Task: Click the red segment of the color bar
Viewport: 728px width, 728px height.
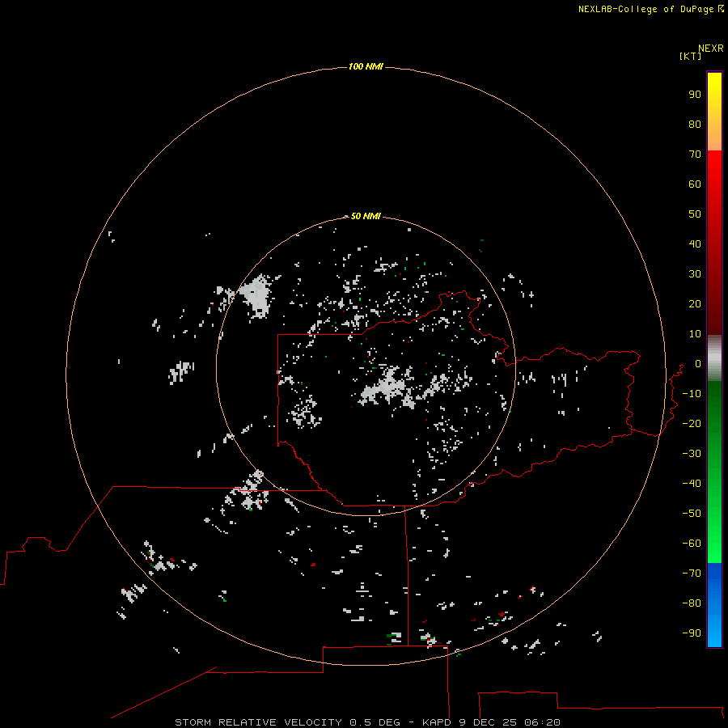Action: [714, 243]
